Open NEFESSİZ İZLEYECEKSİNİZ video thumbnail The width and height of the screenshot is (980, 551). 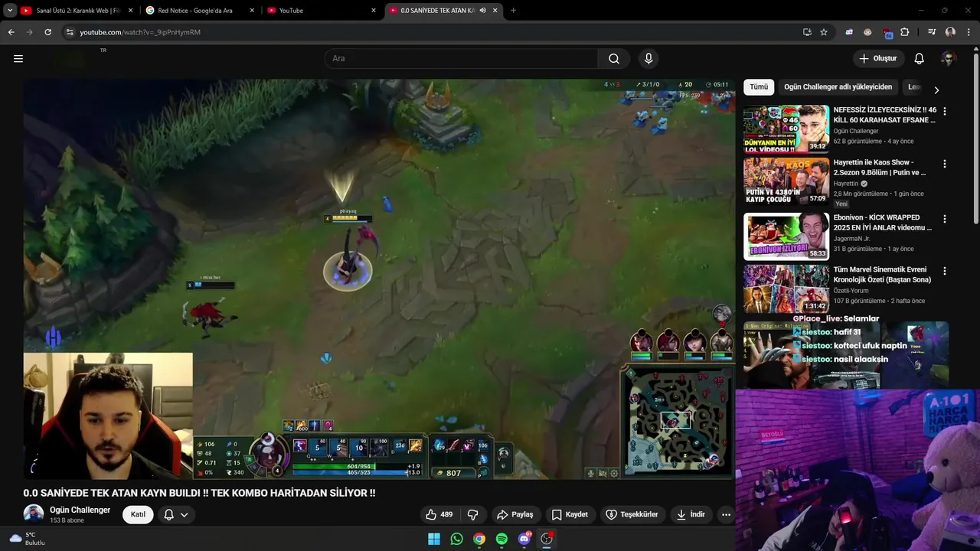[786, 129]
